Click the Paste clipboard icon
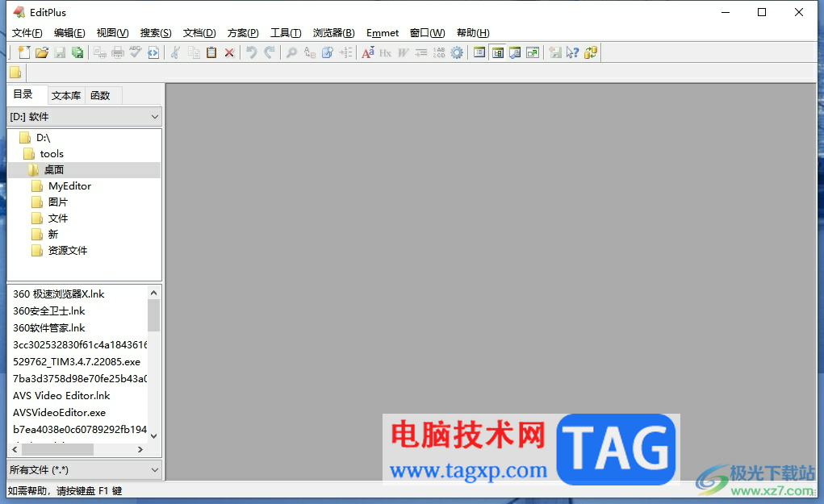The width and height of the screenshot is (824, 504). (x=211, y=52)
